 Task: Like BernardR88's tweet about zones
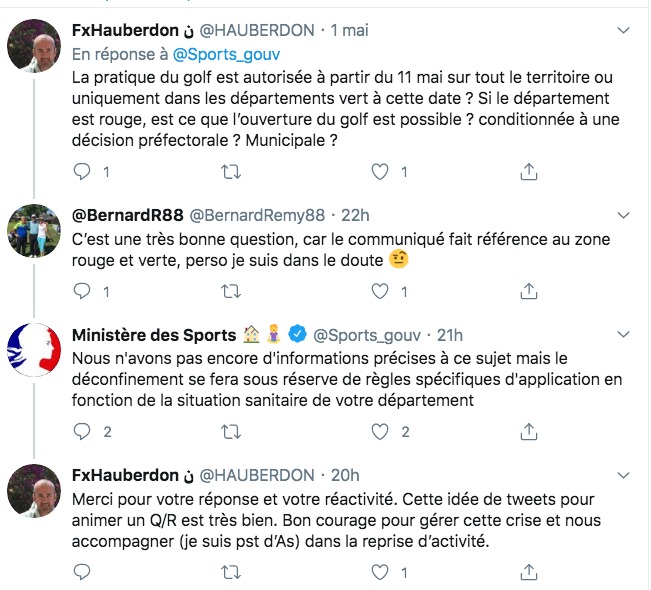click(x=379, y=292)
